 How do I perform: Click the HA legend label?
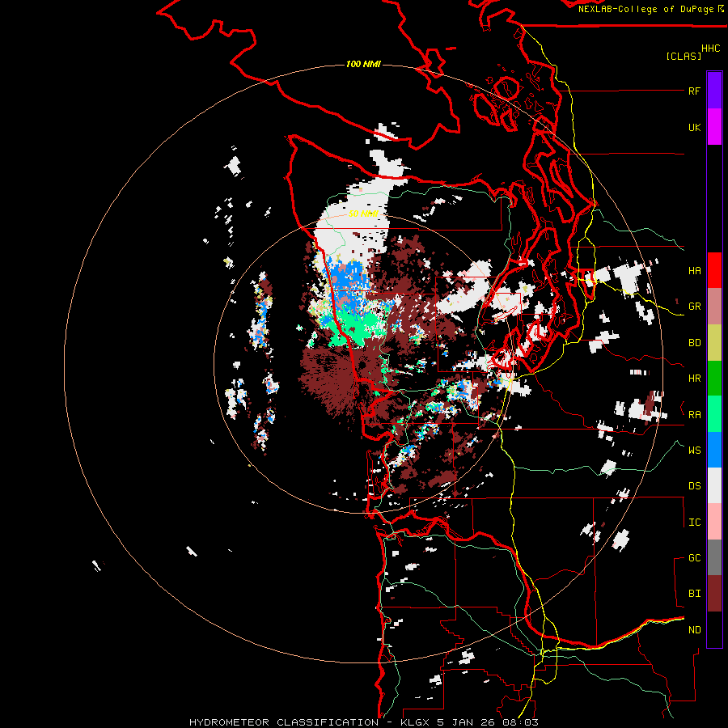click(x=694, y=271)
